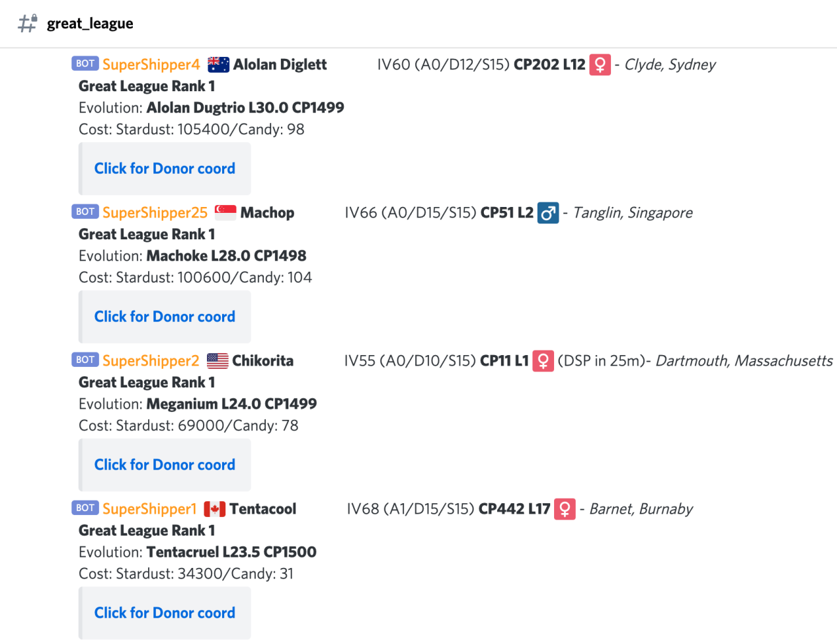
Task: Open the SuperShipper1 user profile
Action: pos(149,509)
